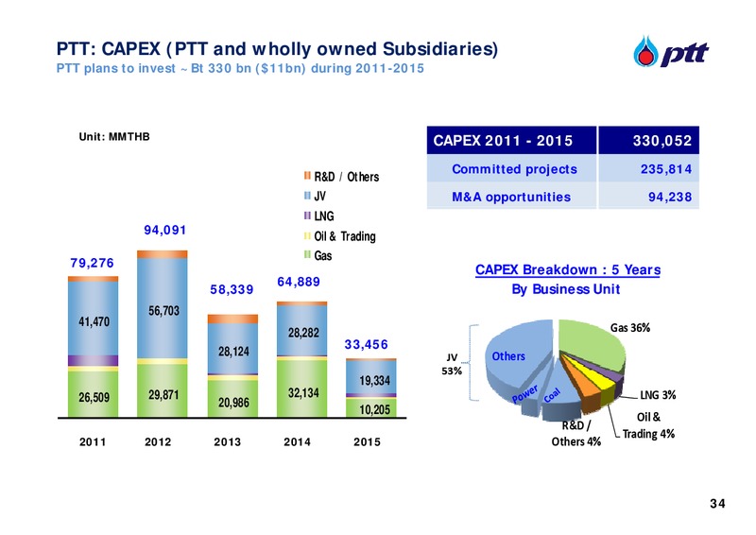Click the 330,052 table total cell
The height and width of the screenshot is (535, 756).
click(649, 141)
